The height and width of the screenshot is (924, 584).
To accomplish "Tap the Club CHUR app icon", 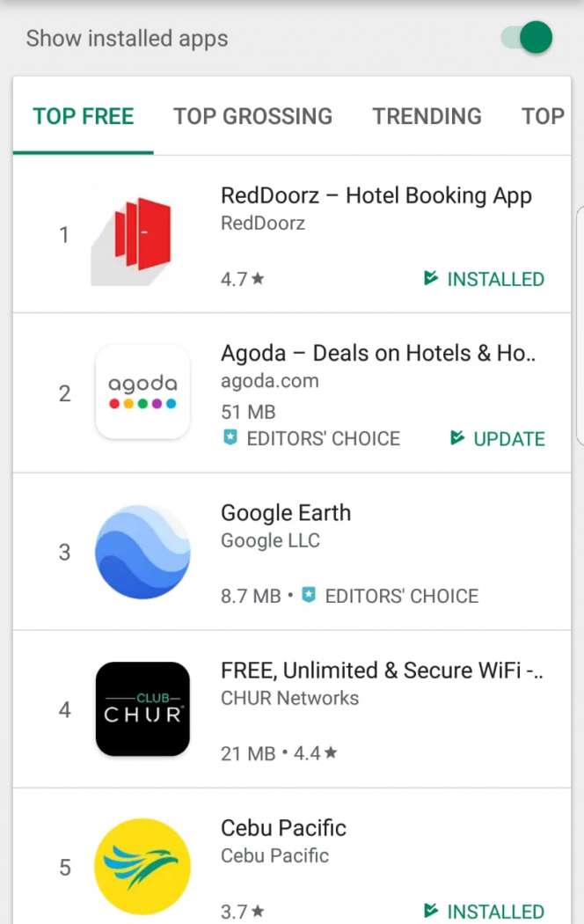I will pos(142,709).
